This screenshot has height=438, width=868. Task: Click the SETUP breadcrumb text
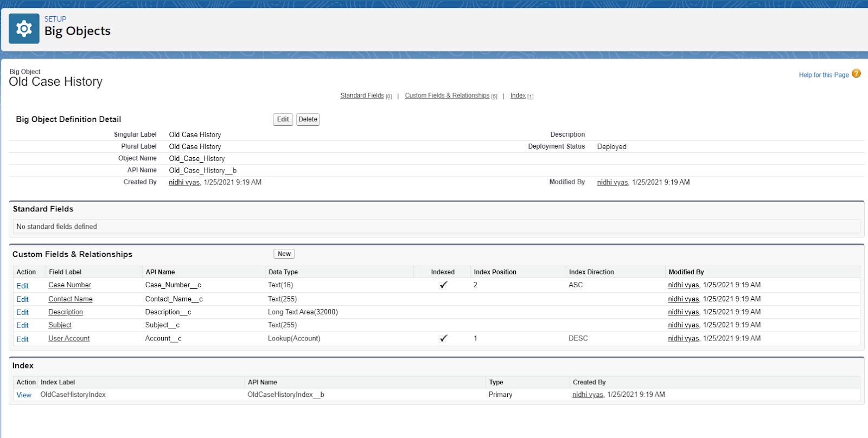click(55, 19)
